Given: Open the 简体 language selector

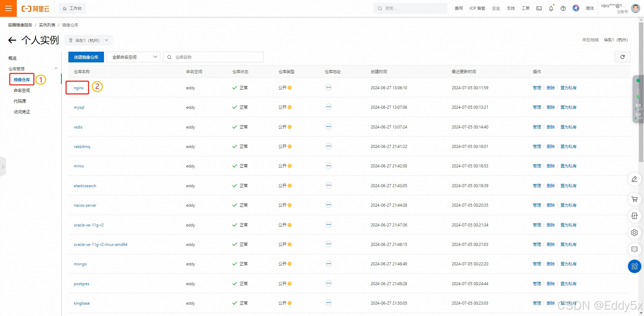Looking at the screenshot, I should (x=590, y=8).
